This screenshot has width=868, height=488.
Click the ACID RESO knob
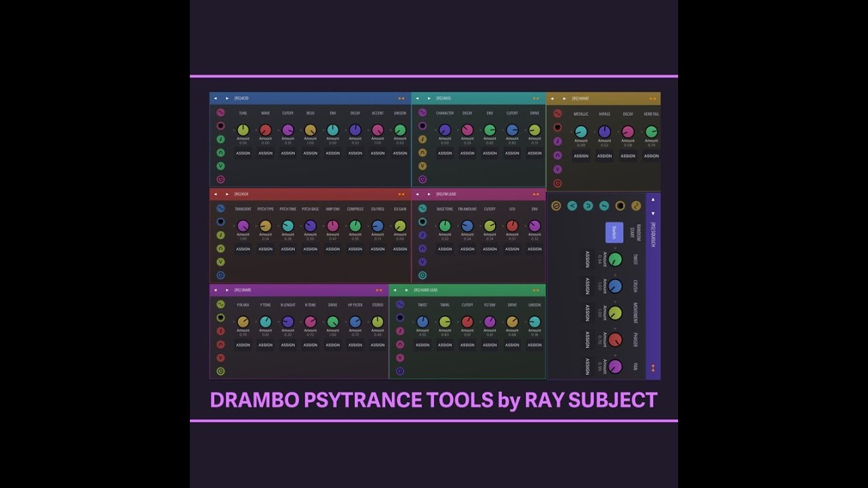pos(311,130)
